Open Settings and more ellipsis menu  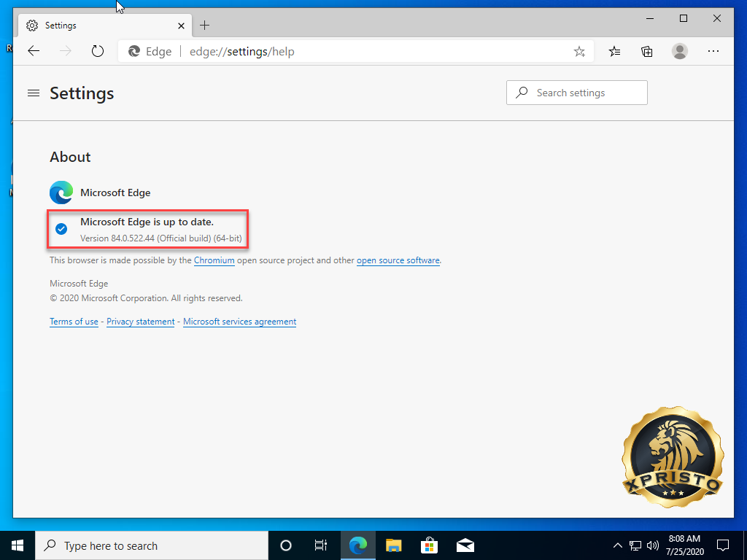(x=713, y=51)
